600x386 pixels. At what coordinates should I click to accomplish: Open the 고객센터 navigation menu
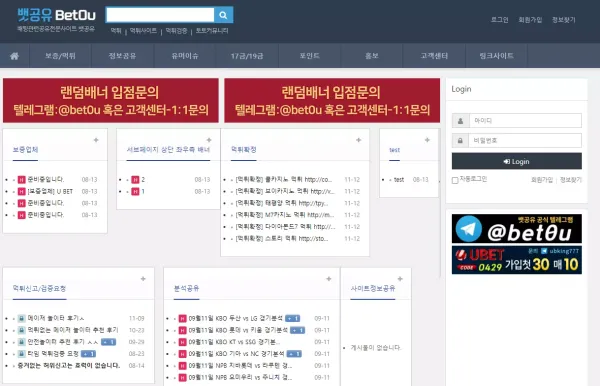tap(434, 56)
